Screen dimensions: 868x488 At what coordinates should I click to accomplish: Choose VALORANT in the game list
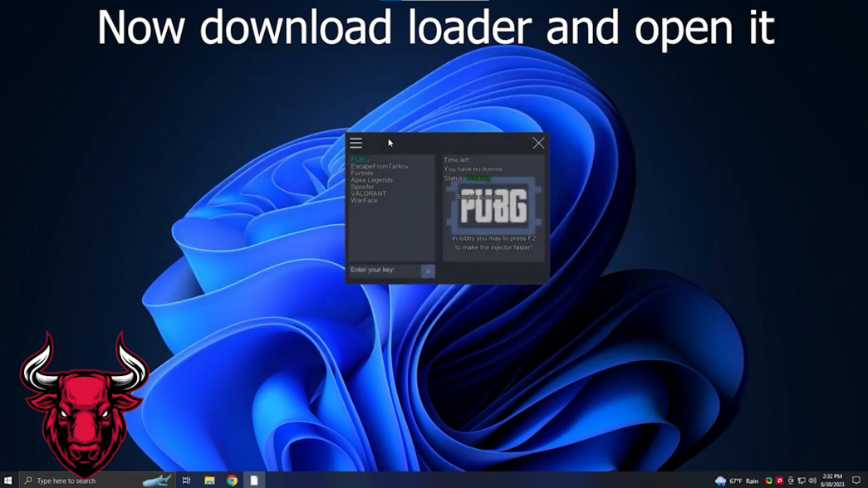coord(368,193)
